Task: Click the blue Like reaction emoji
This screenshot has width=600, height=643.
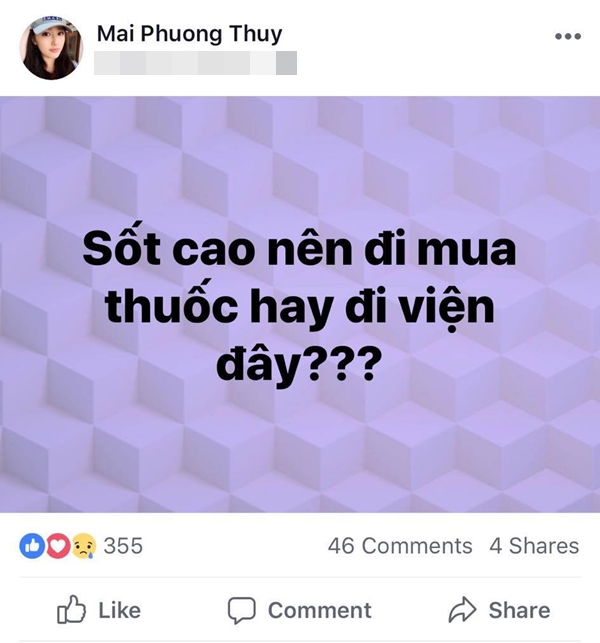Action: click(x=32, y=546)
